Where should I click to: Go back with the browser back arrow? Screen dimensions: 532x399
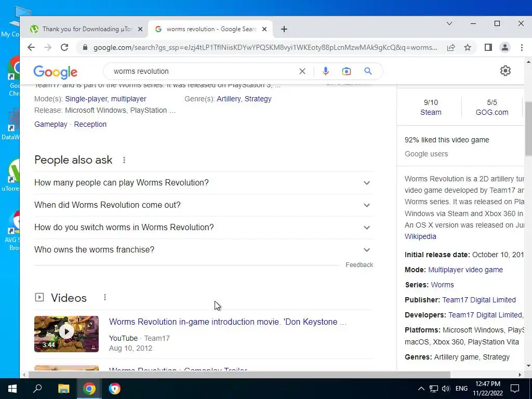point(31,47)
